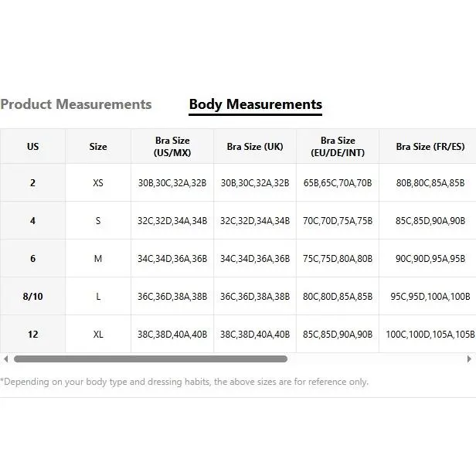Click the Size column header
This screenshot has width=476, height=476.
click(98, 147)
